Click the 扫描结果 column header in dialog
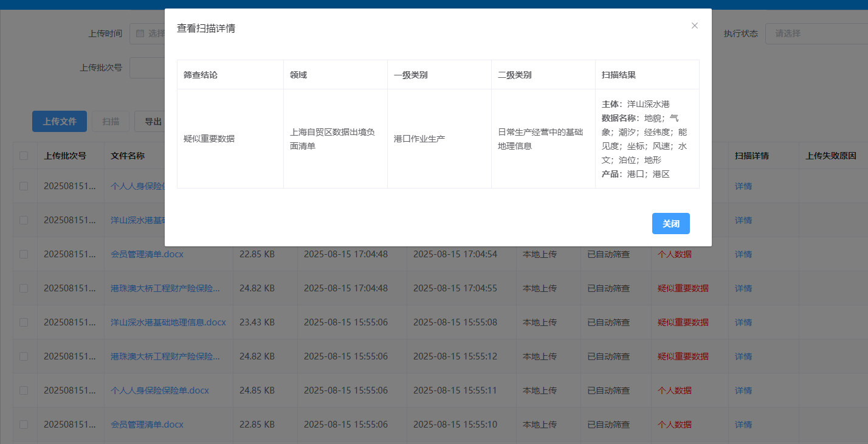Viewport: 868px width, 444px height. tap(619, 75)
